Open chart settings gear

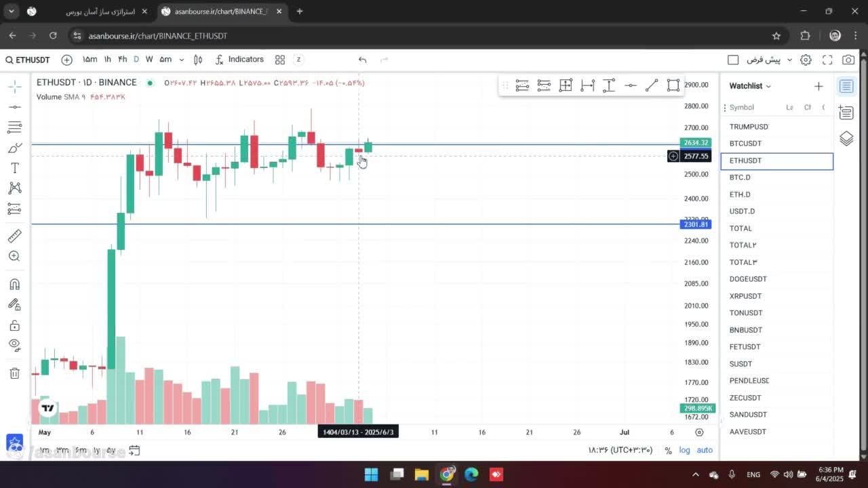[x=806, y=60]
